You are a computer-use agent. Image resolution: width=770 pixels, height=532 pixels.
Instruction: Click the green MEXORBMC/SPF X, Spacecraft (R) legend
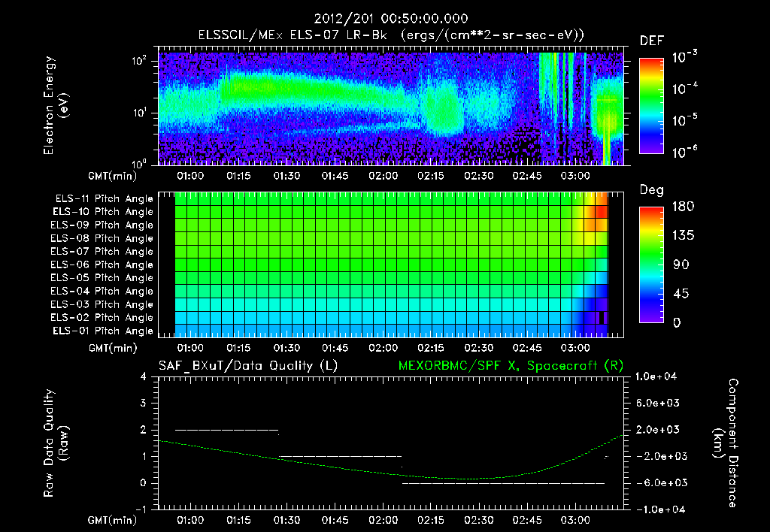coord(511,366)
